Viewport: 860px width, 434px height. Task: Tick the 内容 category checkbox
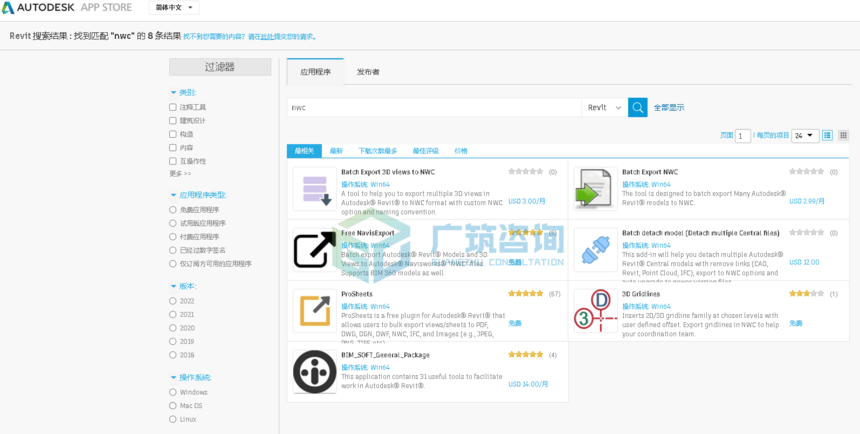173,148
